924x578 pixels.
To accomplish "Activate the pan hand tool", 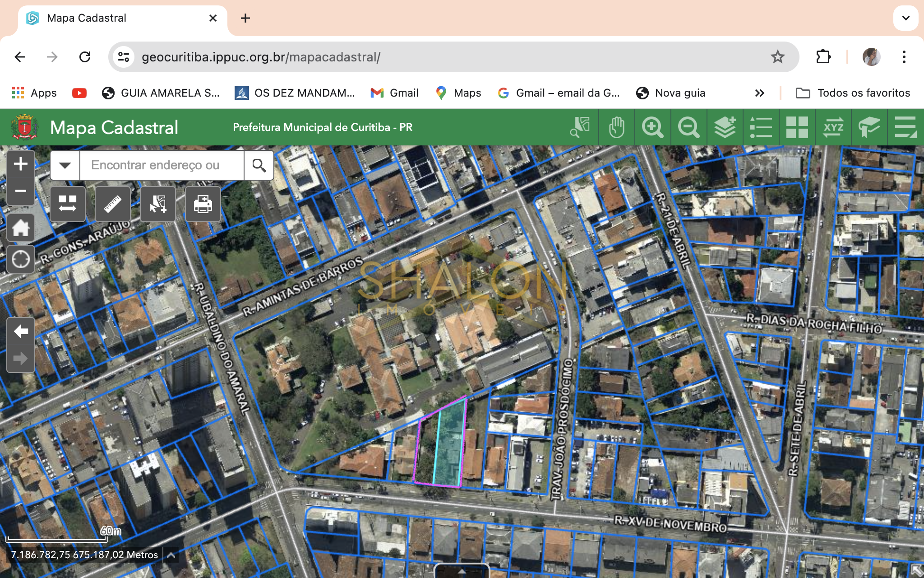I will click(616, 127).
